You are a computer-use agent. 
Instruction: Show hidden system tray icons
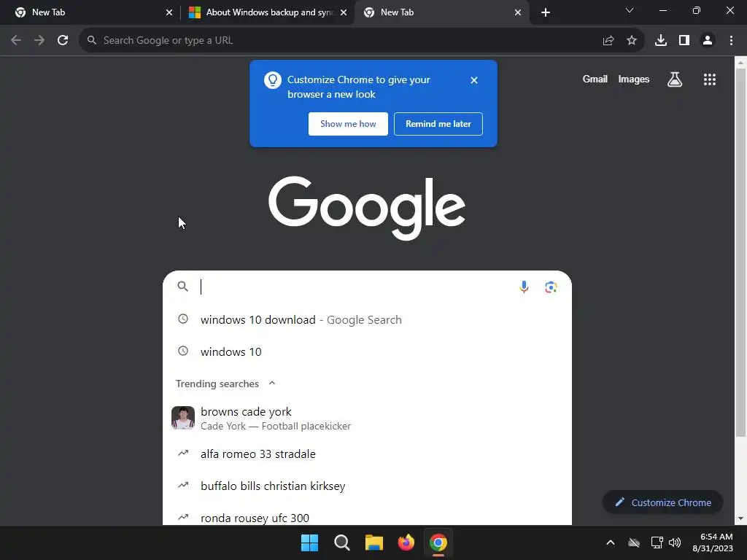tap(611, 542)
